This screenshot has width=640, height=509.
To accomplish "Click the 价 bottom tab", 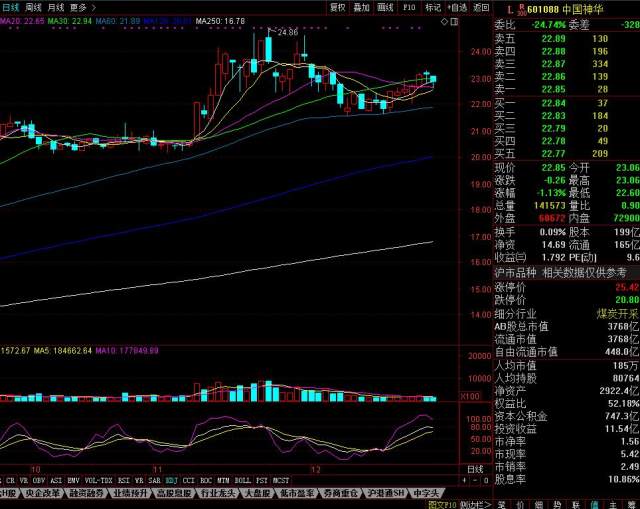I will tap(520, 505).
